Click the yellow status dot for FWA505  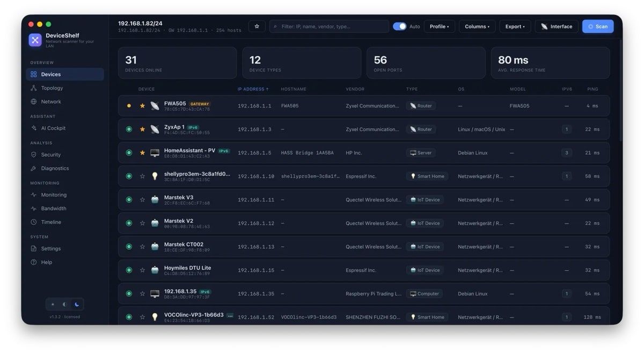129,106
